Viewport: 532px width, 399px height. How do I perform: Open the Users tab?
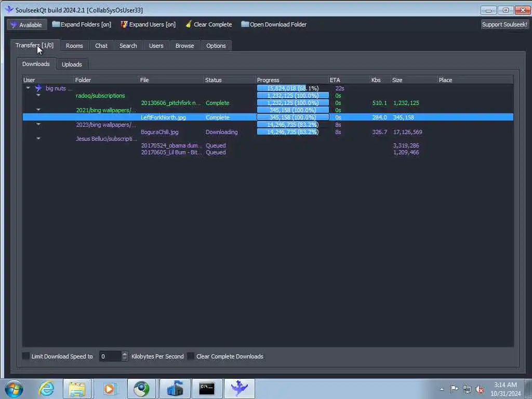coord(156,46)
